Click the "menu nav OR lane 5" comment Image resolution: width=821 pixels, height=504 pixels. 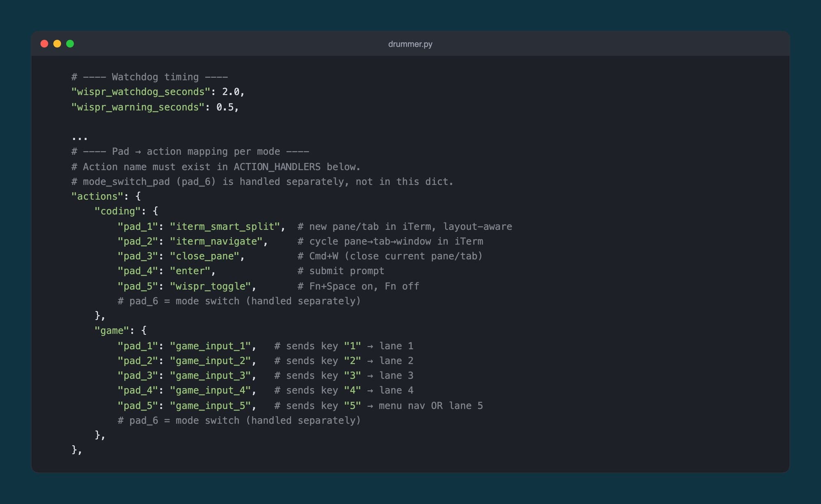coord(431,405)
